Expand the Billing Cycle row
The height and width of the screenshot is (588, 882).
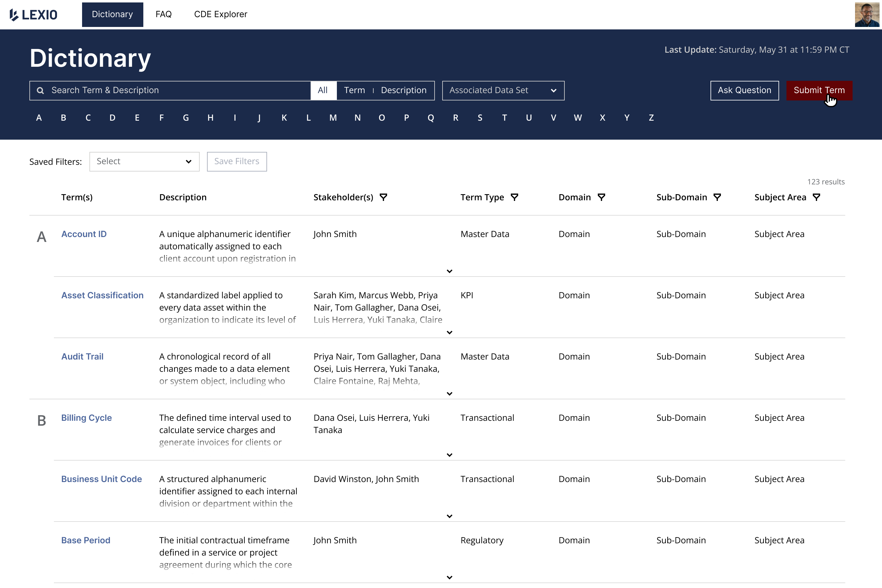pos(450,455)
